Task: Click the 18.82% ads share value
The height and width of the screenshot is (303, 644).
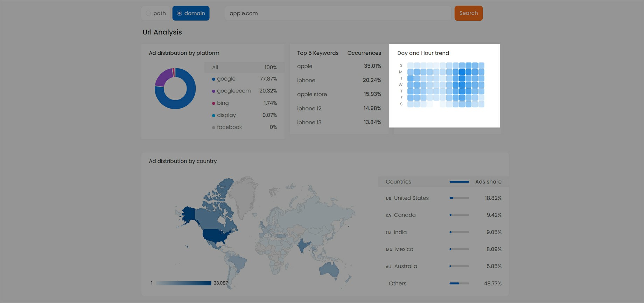Action: (x=493, y=198)
